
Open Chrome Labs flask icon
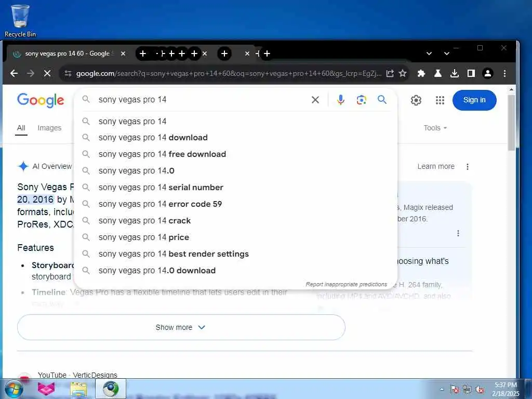tap(437, 73)
